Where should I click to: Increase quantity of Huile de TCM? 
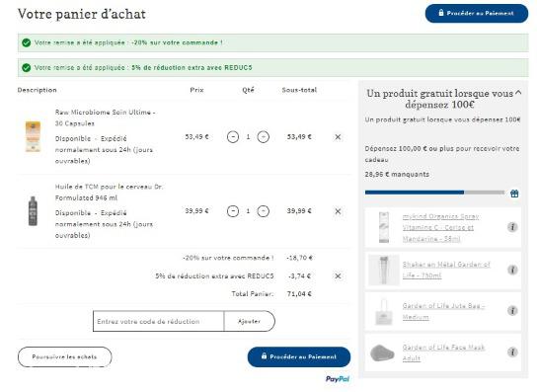[263, 211]
